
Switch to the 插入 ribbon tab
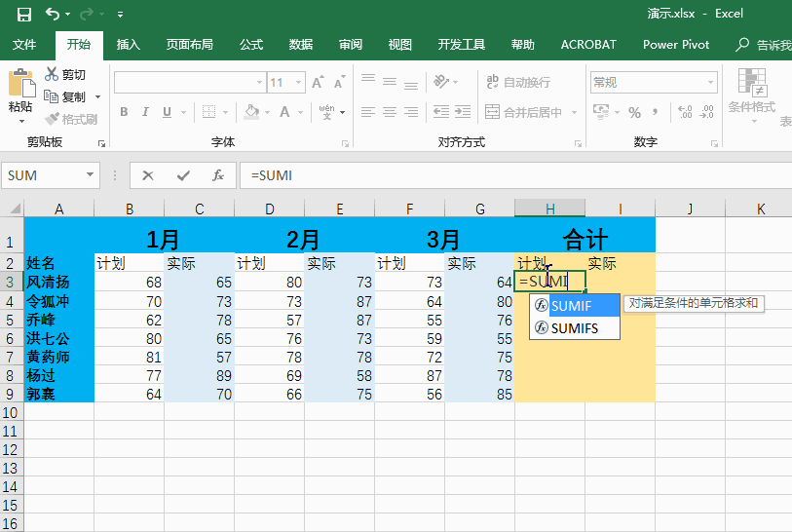tap(129, 45)
